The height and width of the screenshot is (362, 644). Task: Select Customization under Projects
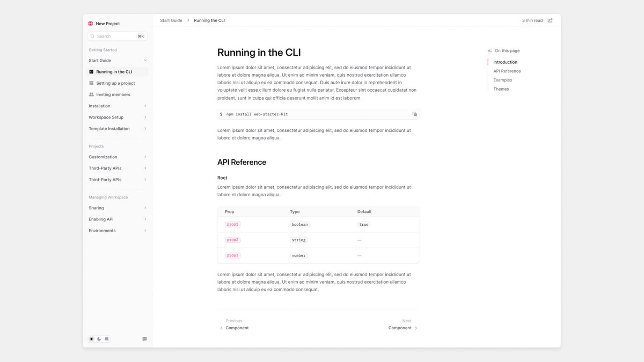coord(103,157)
